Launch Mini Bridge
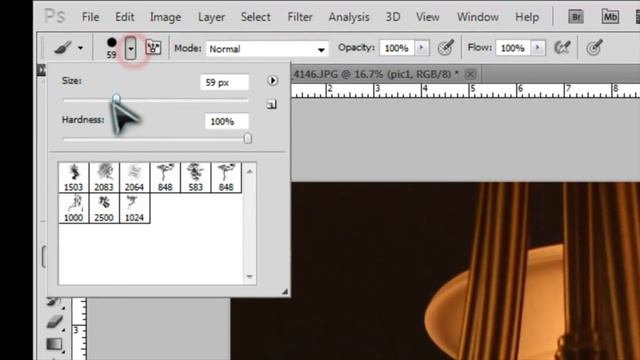The image size is (640, 360). click(610, 17)
